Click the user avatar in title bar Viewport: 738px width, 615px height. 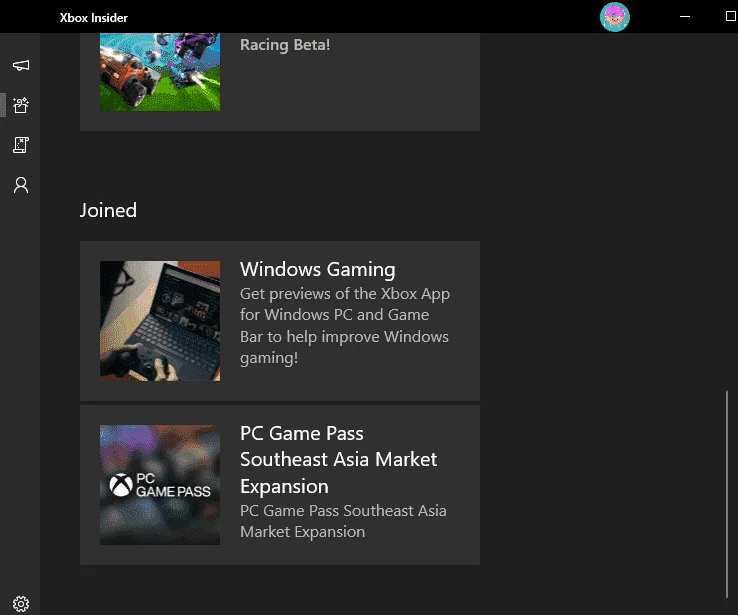615,17
